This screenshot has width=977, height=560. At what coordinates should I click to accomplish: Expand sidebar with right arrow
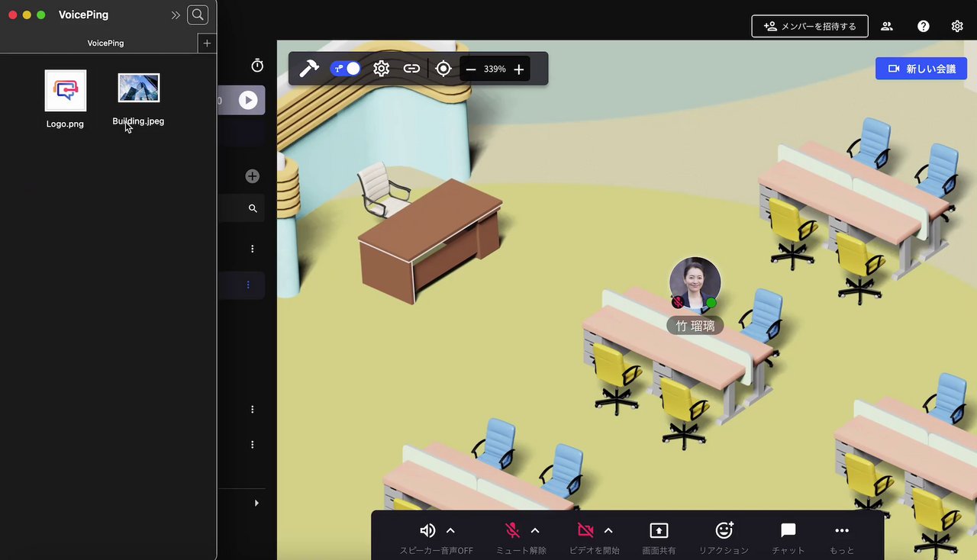point(256,503)
